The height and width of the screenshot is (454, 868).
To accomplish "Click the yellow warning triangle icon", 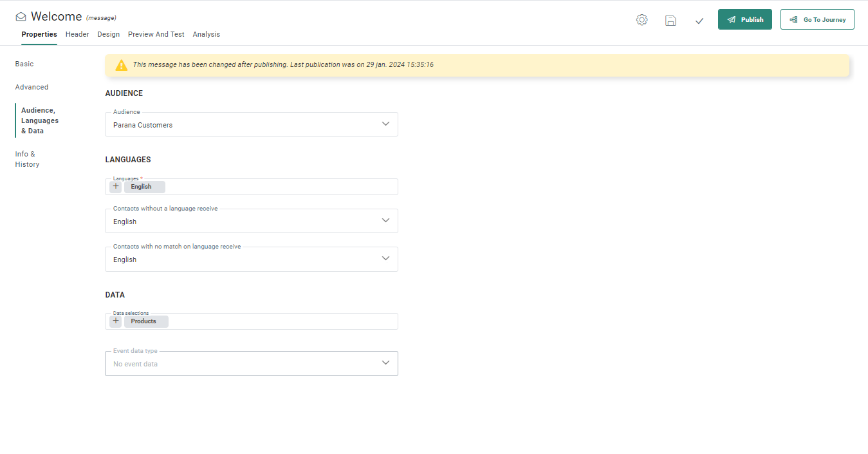I will pyautogui.click(x=122, y=65).
